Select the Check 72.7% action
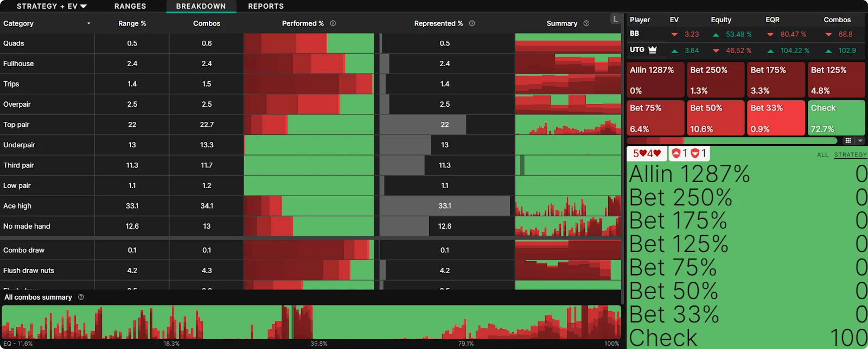This screenshot has height=349, width=868. (x=836, y=118)
